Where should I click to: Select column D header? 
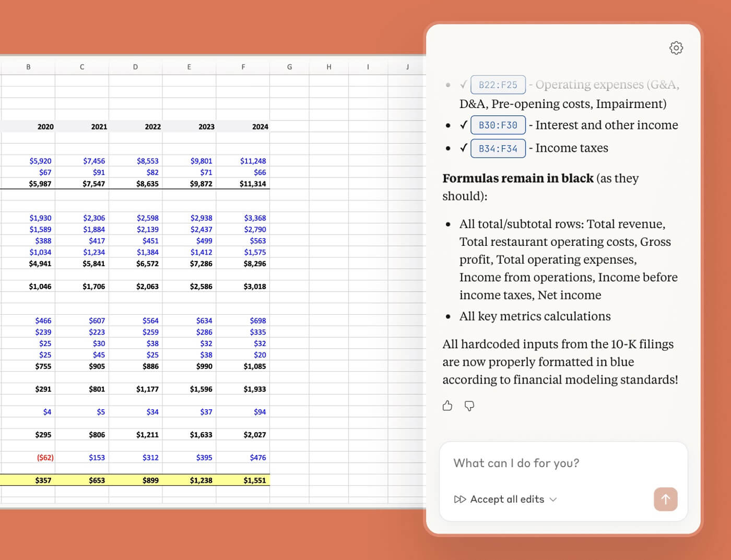click(135, 67)
